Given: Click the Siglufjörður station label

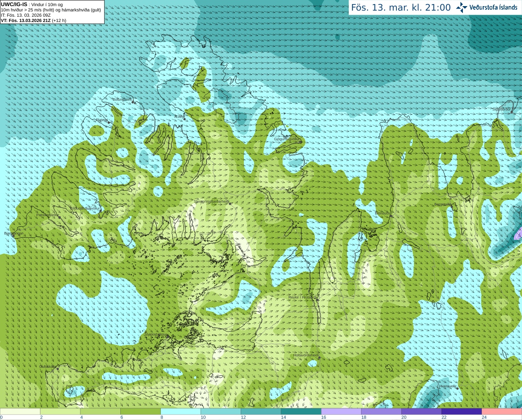Looking at the screenshot, I should (502, 109).
